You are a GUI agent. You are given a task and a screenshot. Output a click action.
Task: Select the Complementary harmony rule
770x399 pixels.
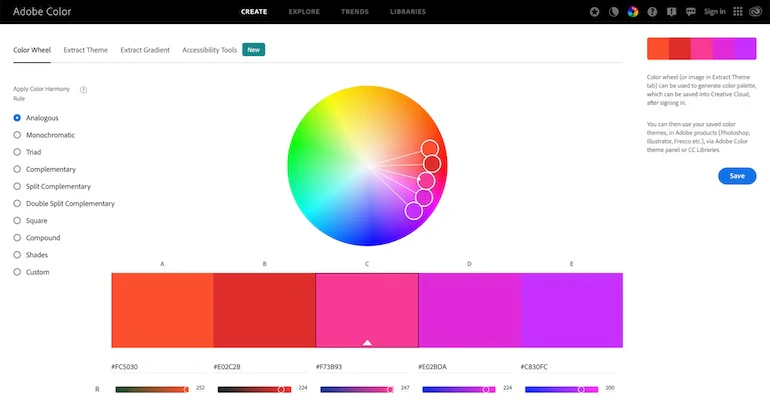17,169
